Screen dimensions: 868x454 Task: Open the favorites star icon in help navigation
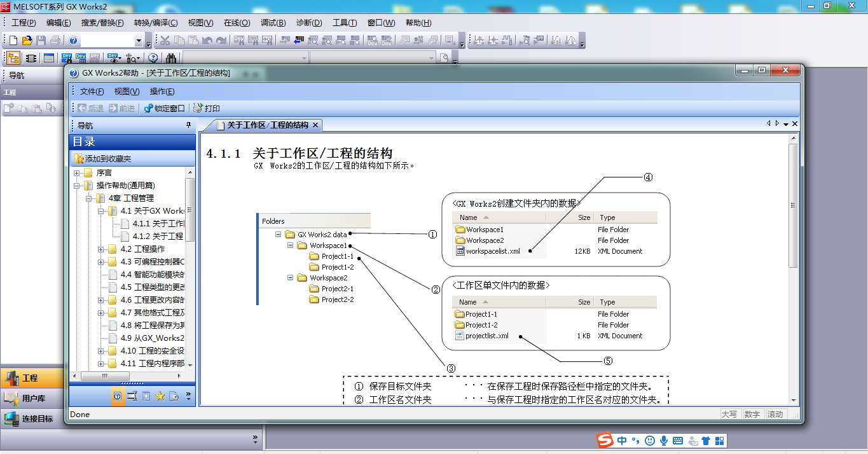(160, 396)
